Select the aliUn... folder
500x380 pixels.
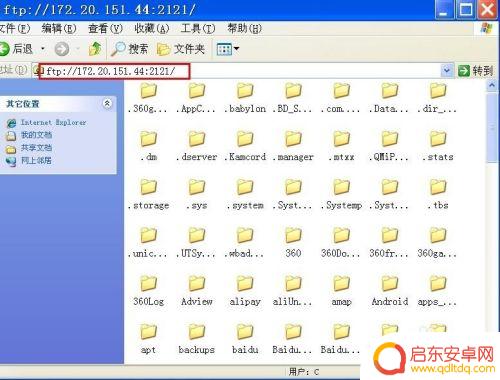(293, 291)
